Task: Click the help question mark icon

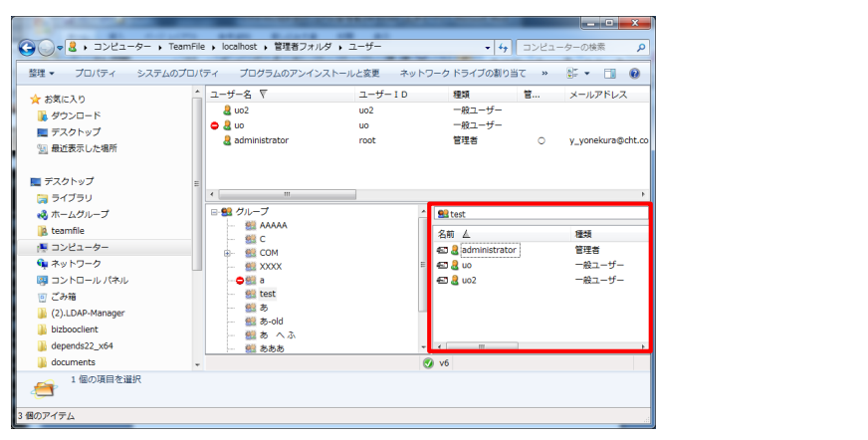Action: click(x=634, y=74)
